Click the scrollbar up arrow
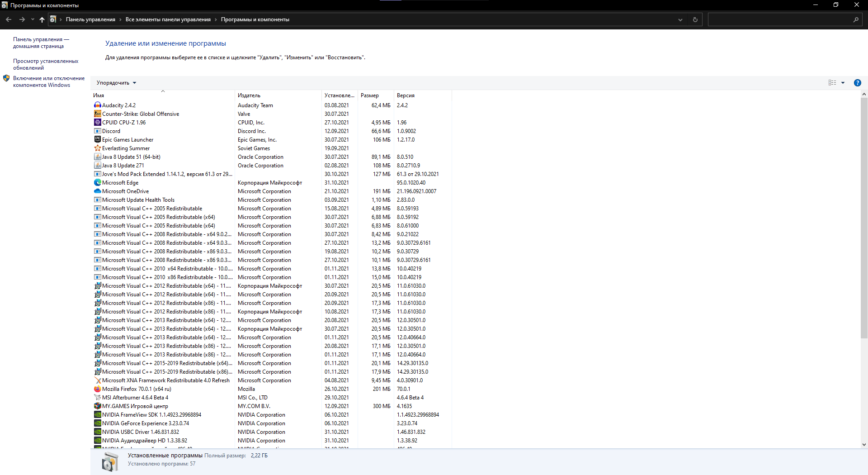 pyautogui.click(x=864, y=95)
